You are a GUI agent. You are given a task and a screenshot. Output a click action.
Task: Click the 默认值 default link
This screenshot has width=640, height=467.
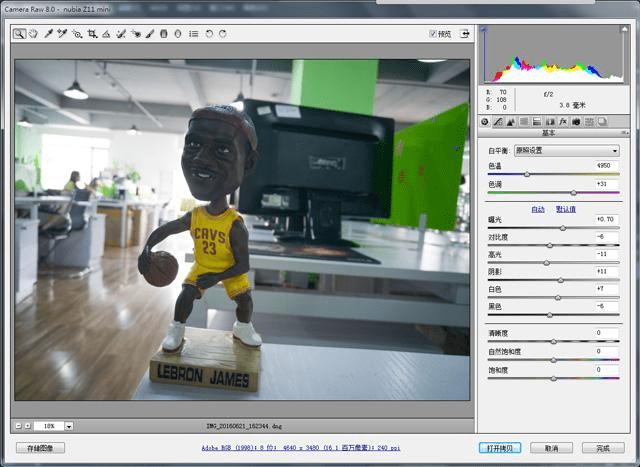click(x=566, y=209)
